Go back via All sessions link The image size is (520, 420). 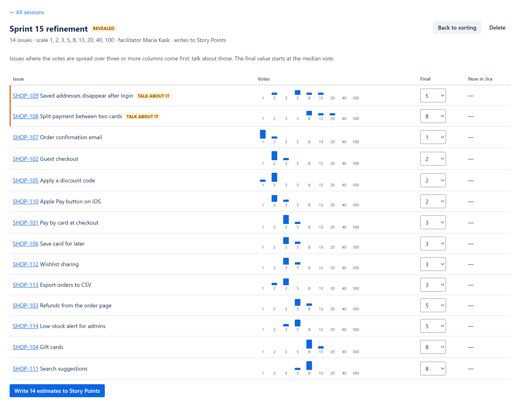tap(27, 12)
